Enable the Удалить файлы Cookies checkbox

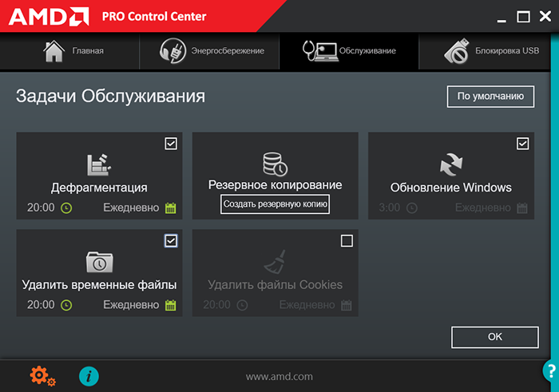(347, 241)
